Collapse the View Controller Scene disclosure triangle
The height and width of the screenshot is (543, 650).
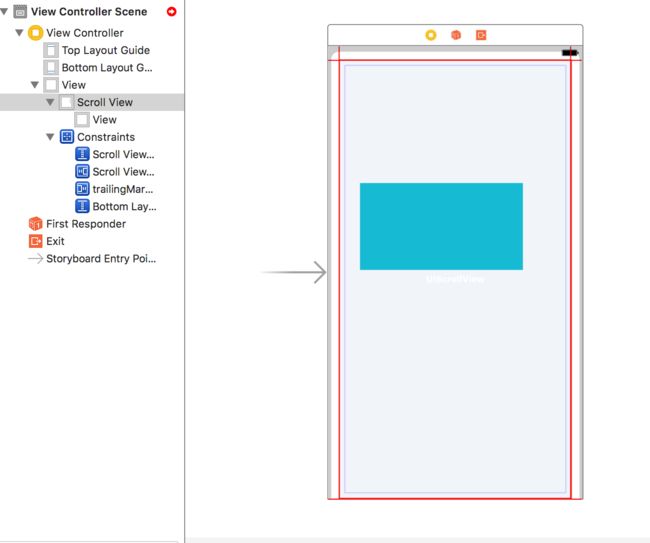coord(4,11)
